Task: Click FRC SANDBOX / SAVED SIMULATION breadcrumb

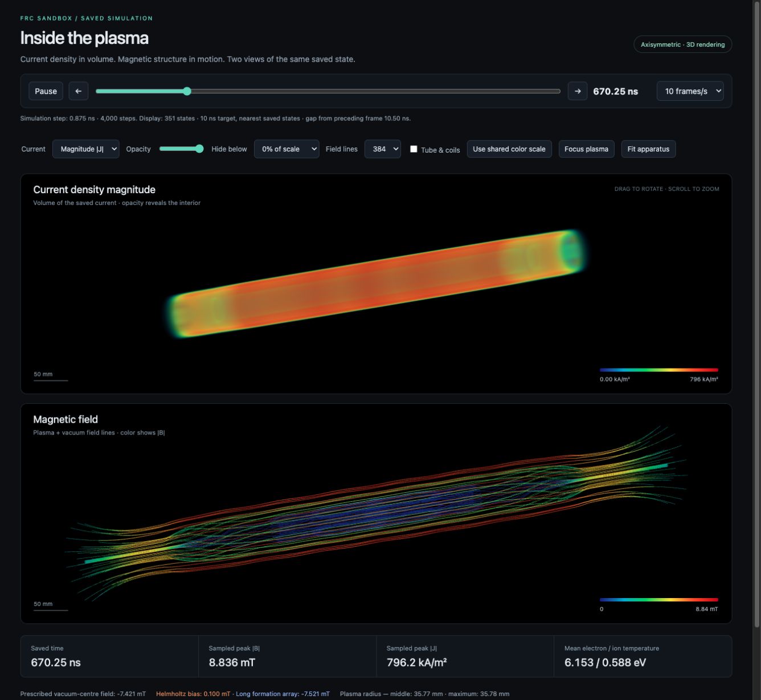Action: click(x=87, y=18)
